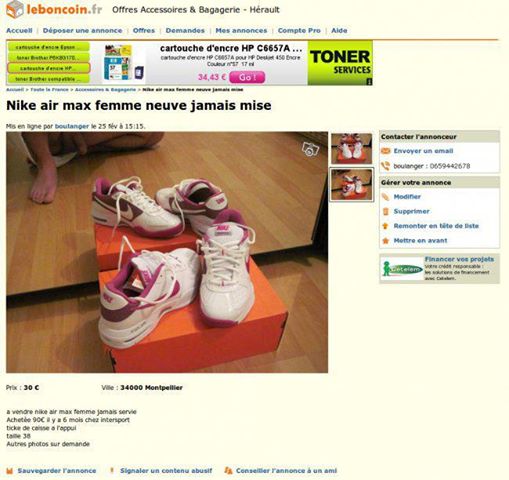Click the trash icon beside Supprimer
Viewport: 509px width, 480px height.
click(x=386, y=211)
